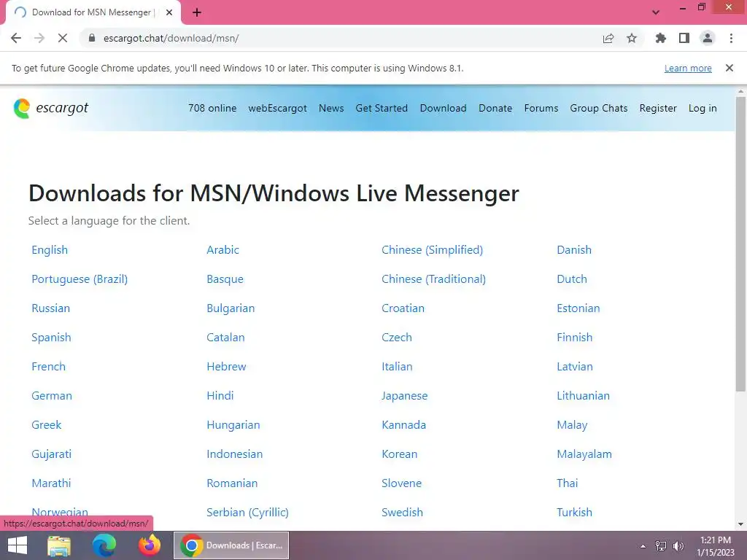Open Donate in the navigation
This screenshot has height=560, width=747.
(x=495, y=108)
